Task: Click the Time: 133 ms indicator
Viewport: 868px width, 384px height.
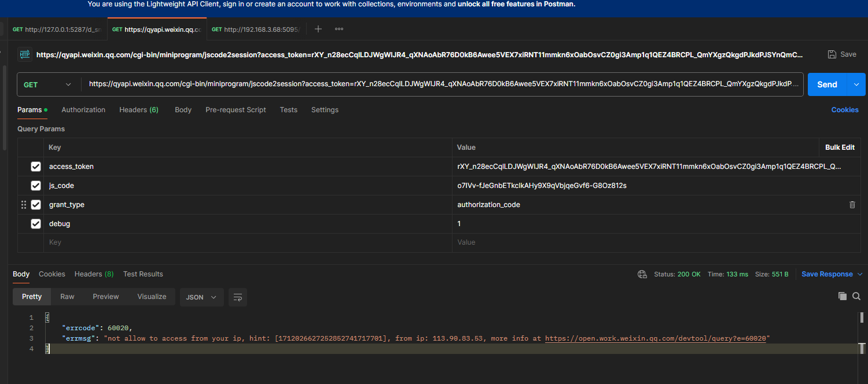Action: coord(728,274)
